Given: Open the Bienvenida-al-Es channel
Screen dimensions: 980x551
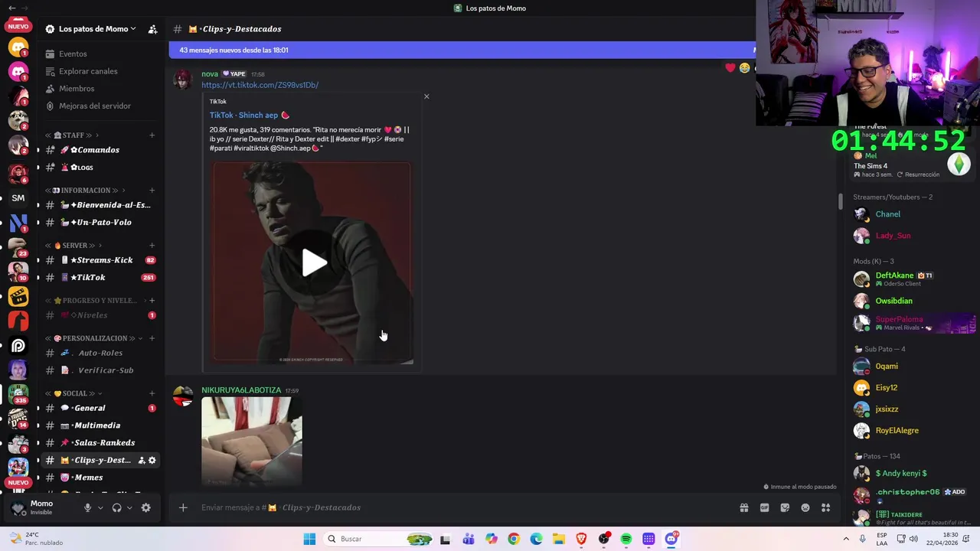Looking at the screenshot, I should (x=101, y=205).
